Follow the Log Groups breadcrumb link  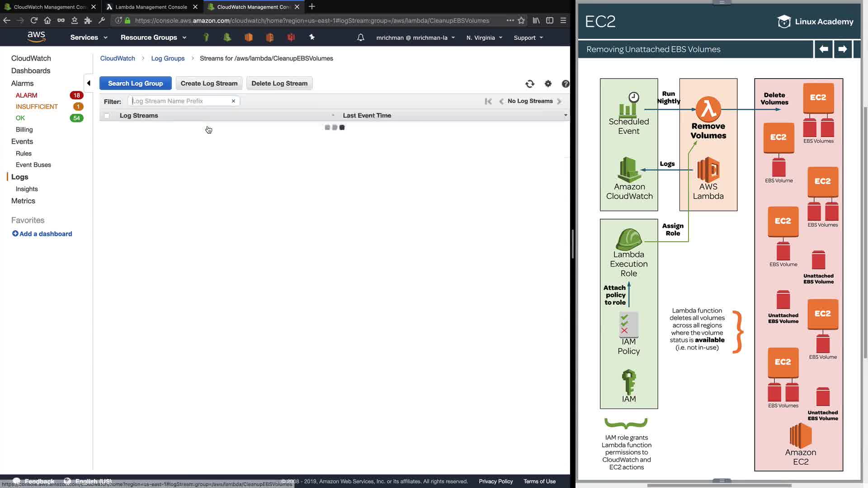[168, 58]
